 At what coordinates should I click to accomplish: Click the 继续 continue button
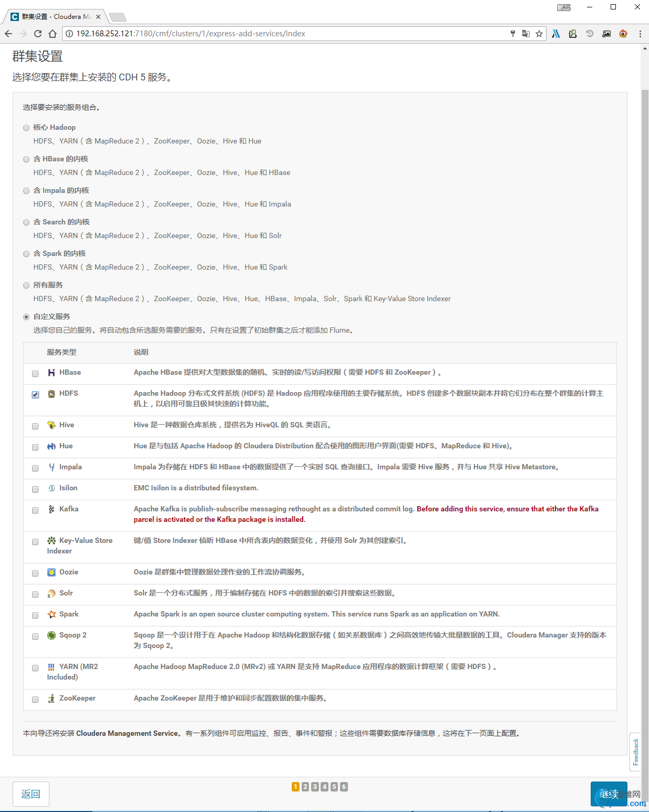point(609,794)
